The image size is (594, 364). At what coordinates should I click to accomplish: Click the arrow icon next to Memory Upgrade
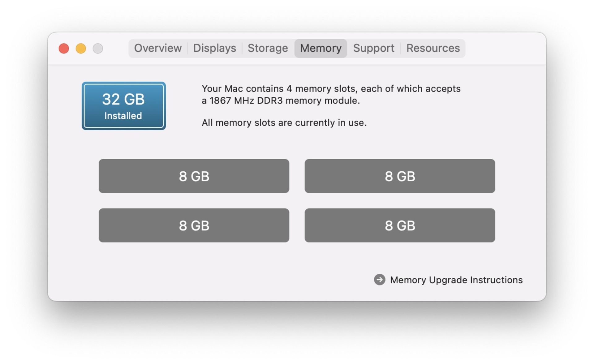[379, 280]
